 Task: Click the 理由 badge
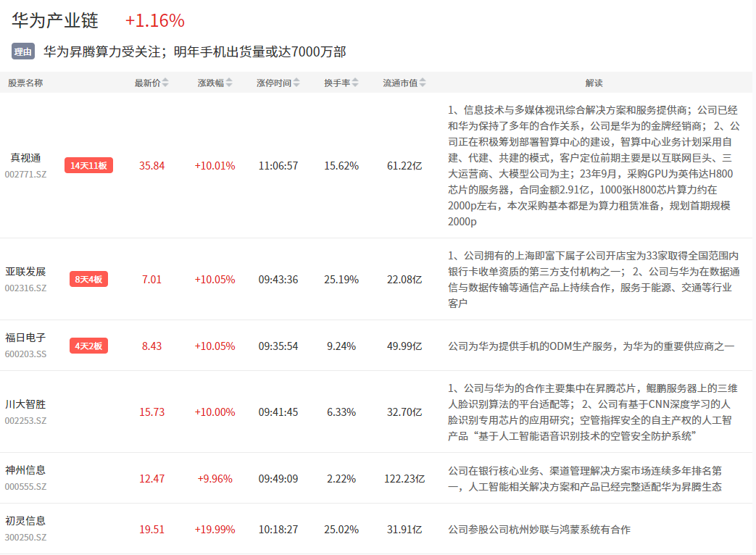tap(23, 51)
